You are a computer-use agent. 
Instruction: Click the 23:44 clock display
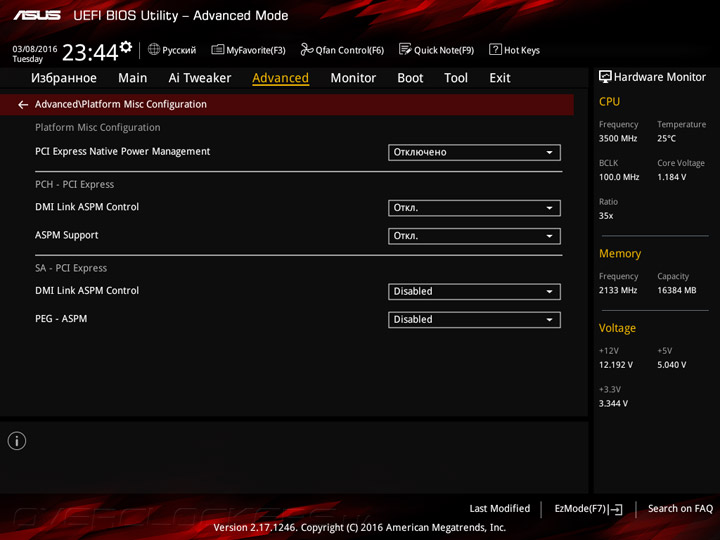(90, 52)
